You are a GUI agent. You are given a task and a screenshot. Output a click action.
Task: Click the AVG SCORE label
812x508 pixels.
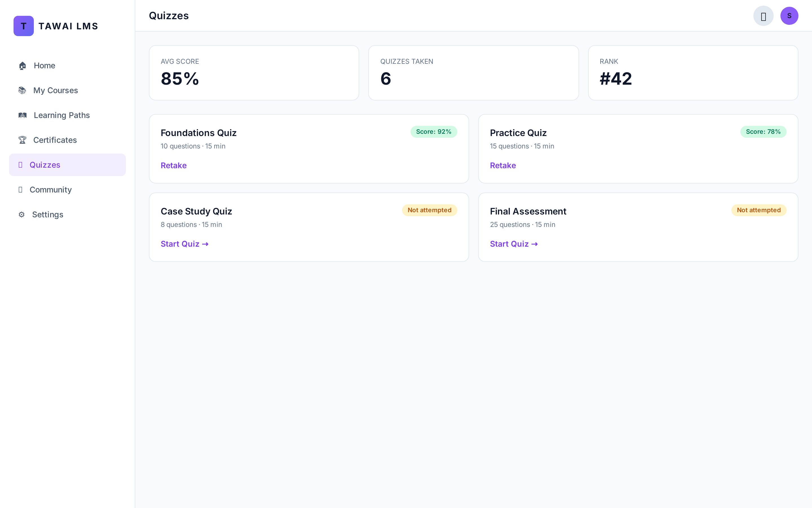(180, 62)
